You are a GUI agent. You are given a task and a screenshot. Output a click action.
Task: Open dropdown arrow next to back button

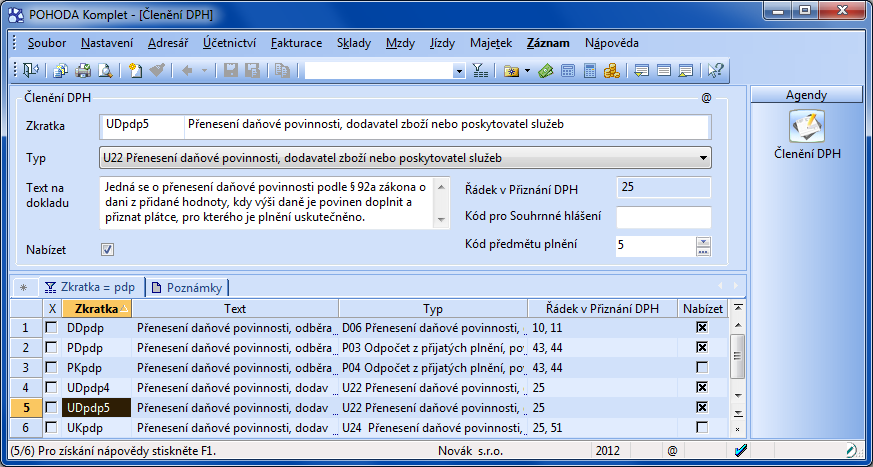204,71
